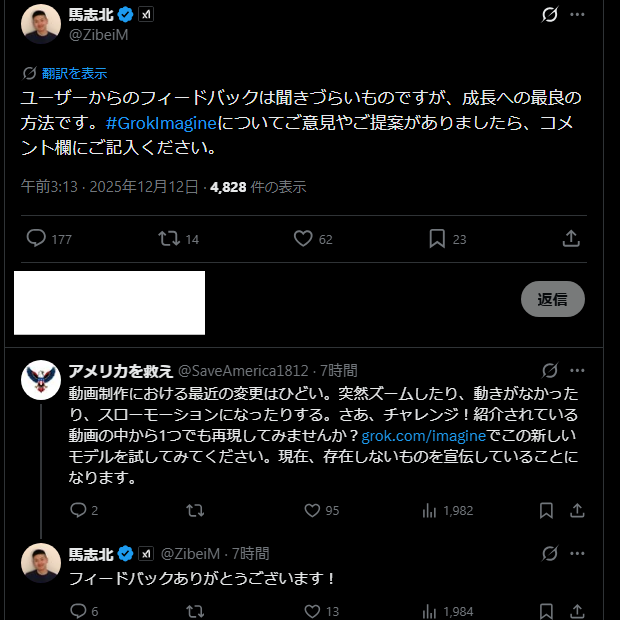View analytics of 1,982 views reply
This screenshot has width=620, height=620.
point(430,510)
